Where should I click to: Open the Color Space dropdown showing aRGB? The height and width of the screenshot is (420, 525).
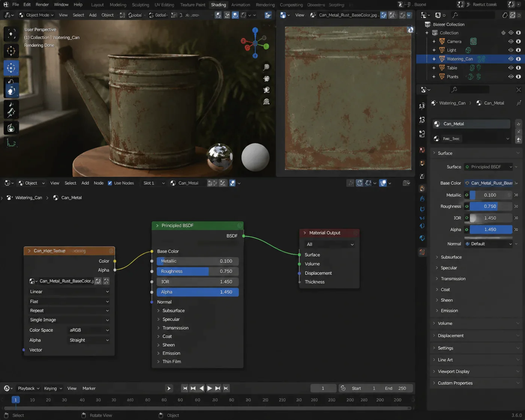[89, 330]
